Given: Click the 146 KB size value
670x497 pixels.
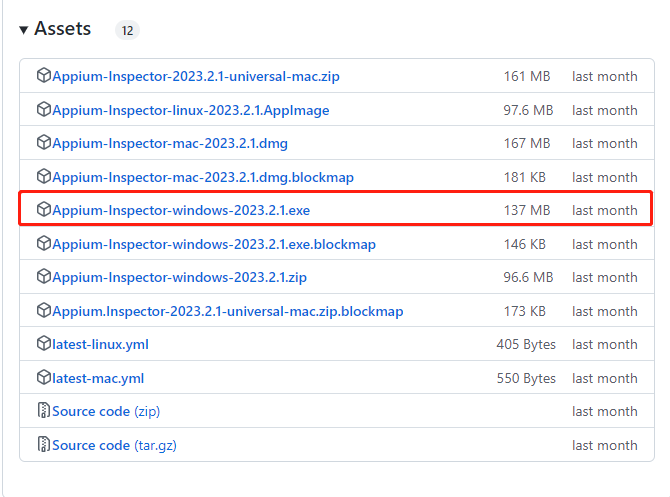Looking at the screenshot, I should 525,244.
